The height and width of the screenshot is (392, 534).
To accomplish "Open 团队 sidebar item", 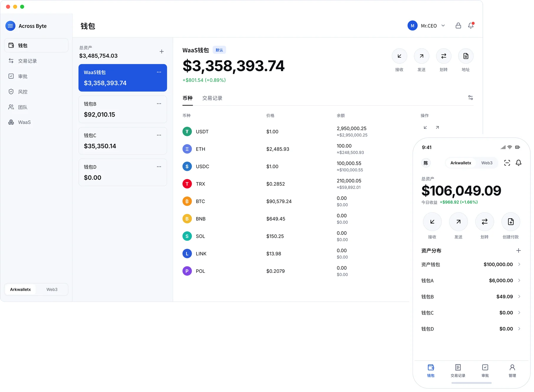I will pos(36,107).
